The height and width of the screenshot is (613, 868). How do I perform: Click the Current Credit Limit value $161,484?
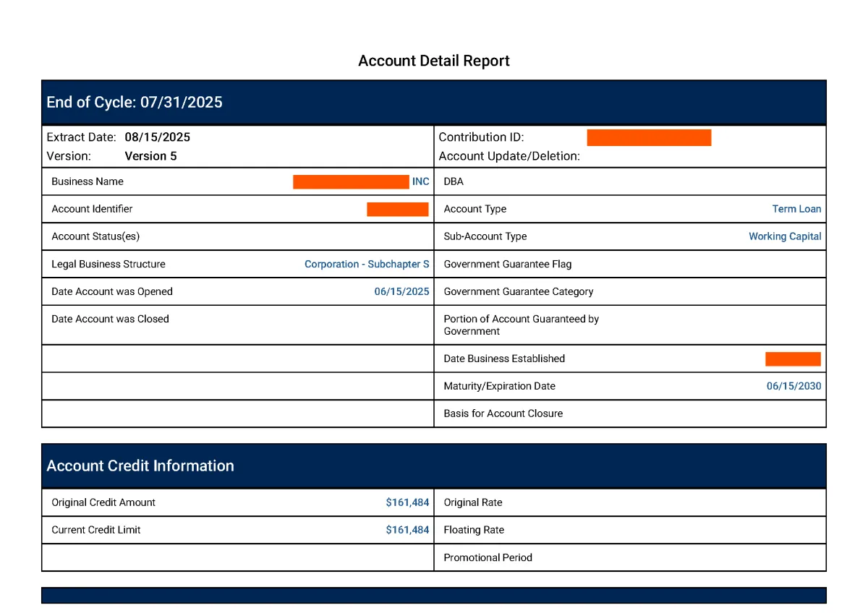tap(408, 530)
